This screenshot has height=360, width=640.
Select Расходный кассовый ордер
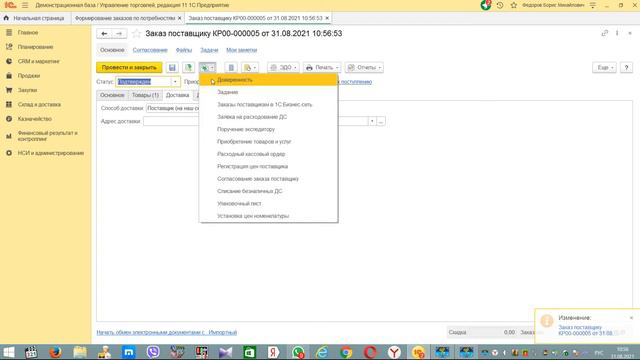click(269, 154)
